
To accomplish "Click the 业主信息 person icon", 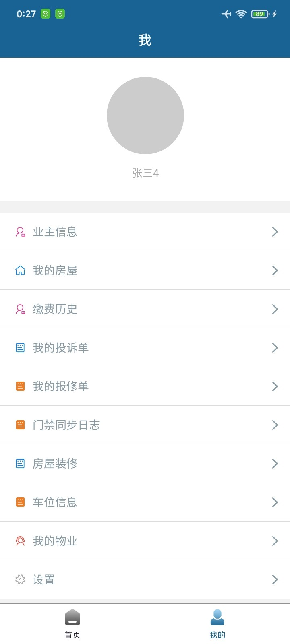I will pos(20,232).
